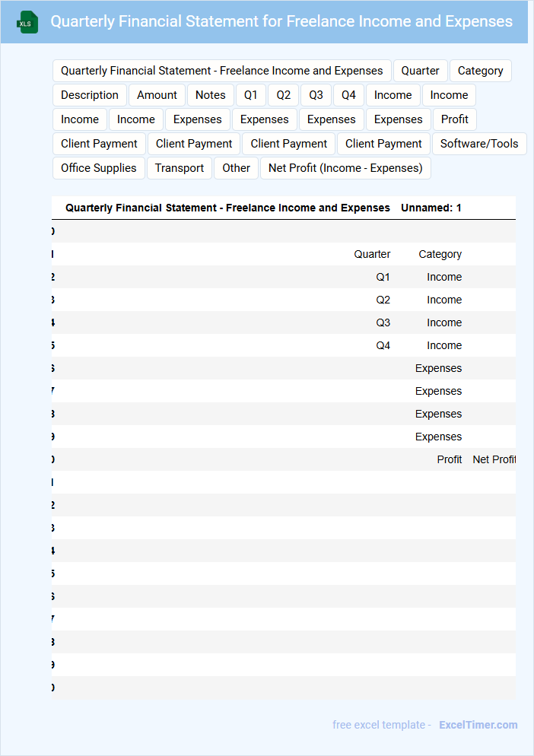Click the Description tag
534x756 pixels.
point(90,95)
